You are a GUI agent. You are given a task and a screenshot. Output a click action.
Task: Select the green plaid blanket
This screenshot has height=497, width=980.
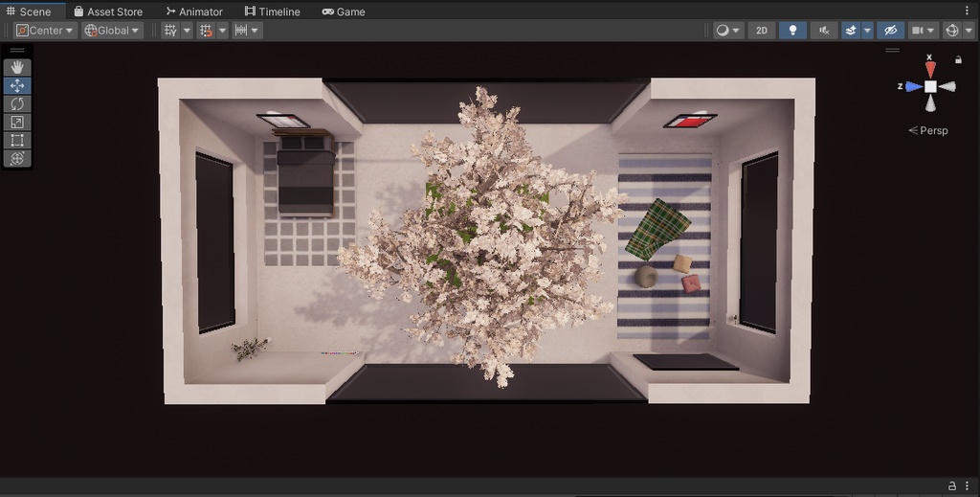tap(657, 230)
